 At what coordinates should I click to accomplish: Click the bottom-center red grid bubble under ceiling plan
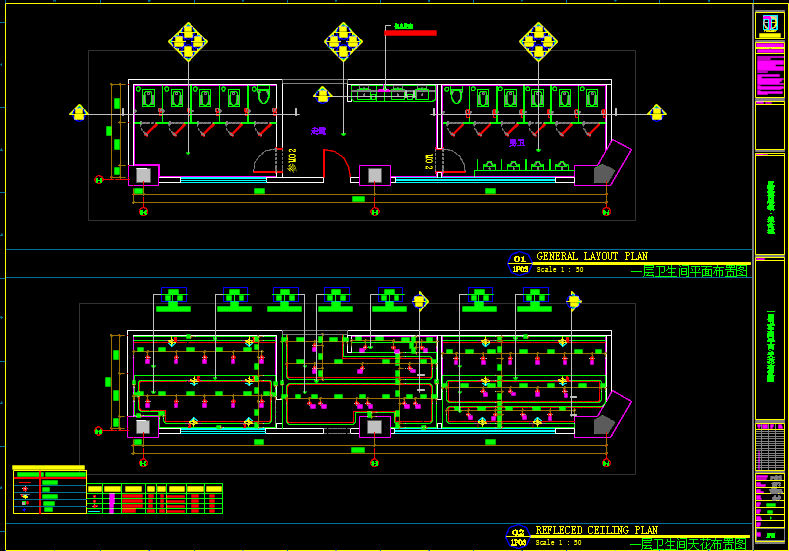(374, 463)
